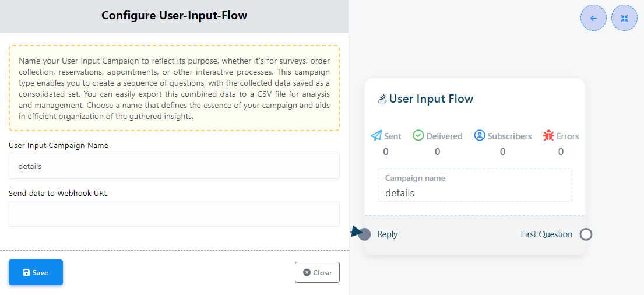Screen dimensions: 644x295
Task: Click the User Input Flow node title
Action: [431, 99]
